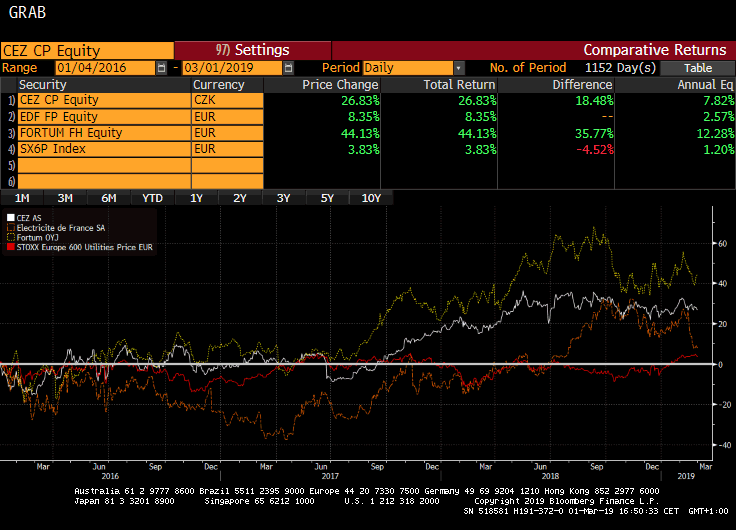The height and width of the screenshot is (530, 736).
Task: Select the 10Y range tab
Action: click(x=371, y=198)
